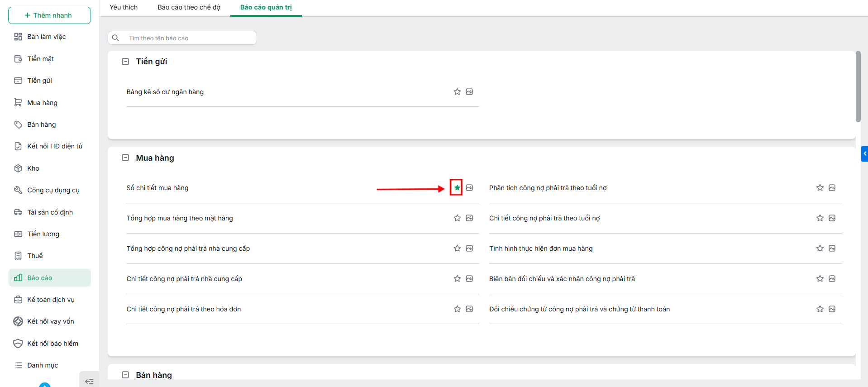Screen dimensions: 868x387
Task: Unfavorite Sổ chi tiết mua hàng star
Action: point(457,188)
